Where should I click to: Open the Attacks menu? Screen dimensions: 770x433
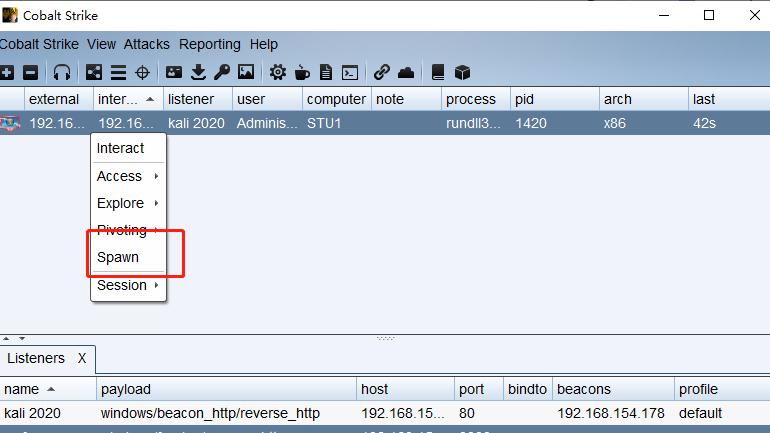tap(146, 44)
